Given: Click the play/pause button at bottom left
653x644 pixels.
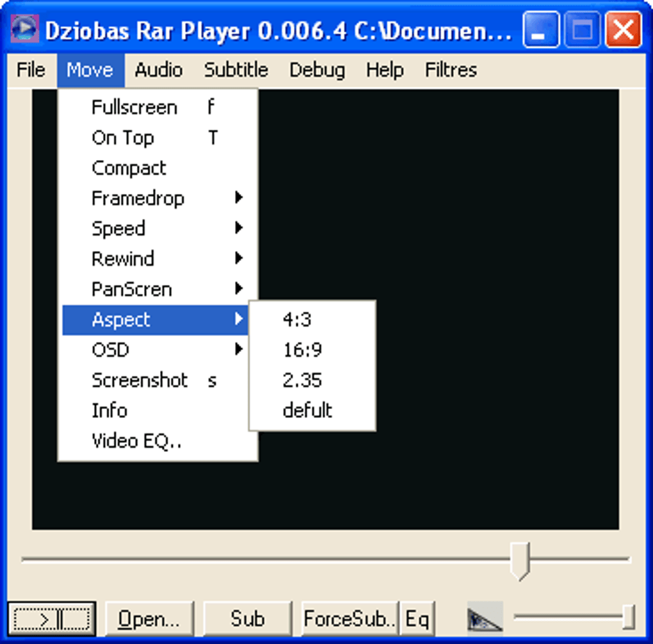Looking at the screenshot, I should 51,618.
